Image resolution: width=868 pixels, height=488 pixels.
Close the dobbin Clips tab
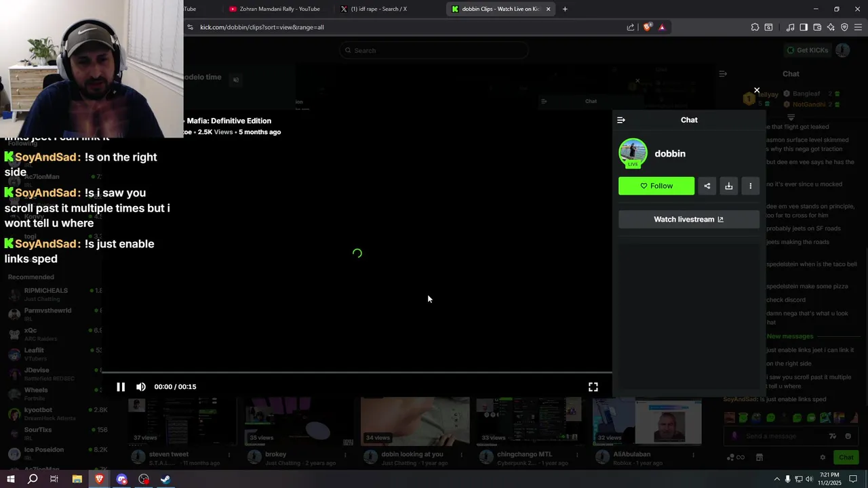click(x=548, y=9)
